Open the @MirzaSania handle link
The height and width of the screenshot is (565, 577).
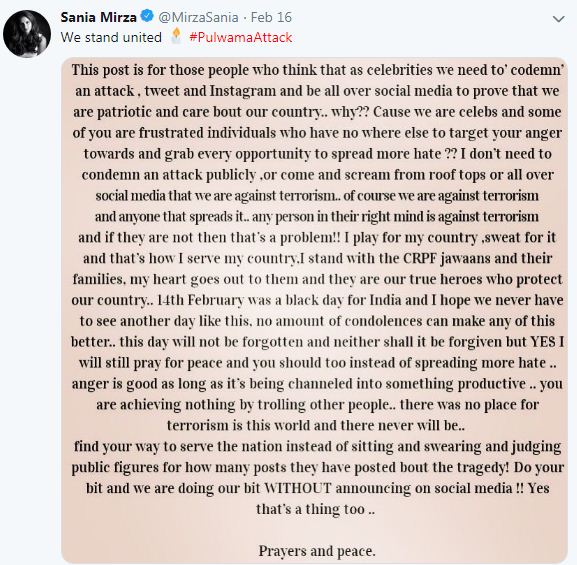pos(198,17)
